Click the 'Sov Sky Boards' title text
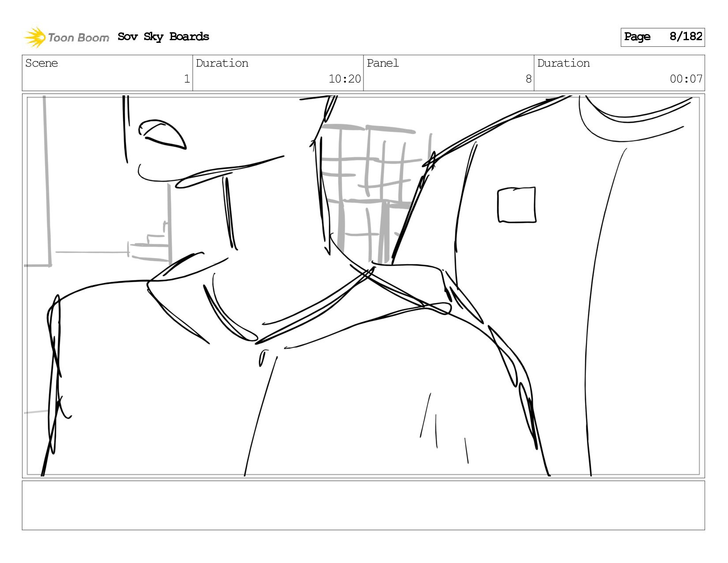Image resolution: width=728 pixels, height=563 pixels. pyautogui.click(x=163, y=37)
